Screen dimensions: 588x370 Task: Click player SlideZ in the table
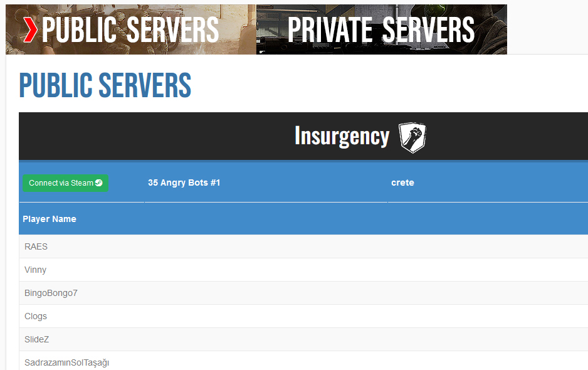(x=36, y=339)
